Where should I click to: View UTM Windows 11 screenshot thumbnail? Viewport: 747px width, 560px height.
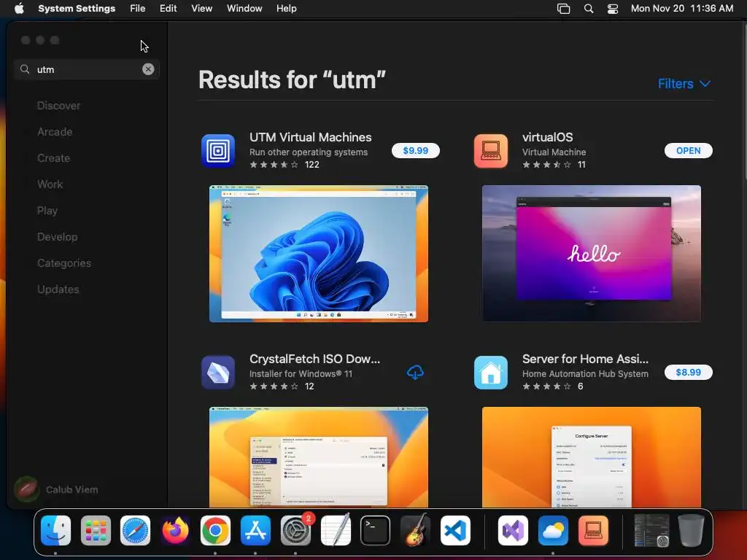coord(319,254)
